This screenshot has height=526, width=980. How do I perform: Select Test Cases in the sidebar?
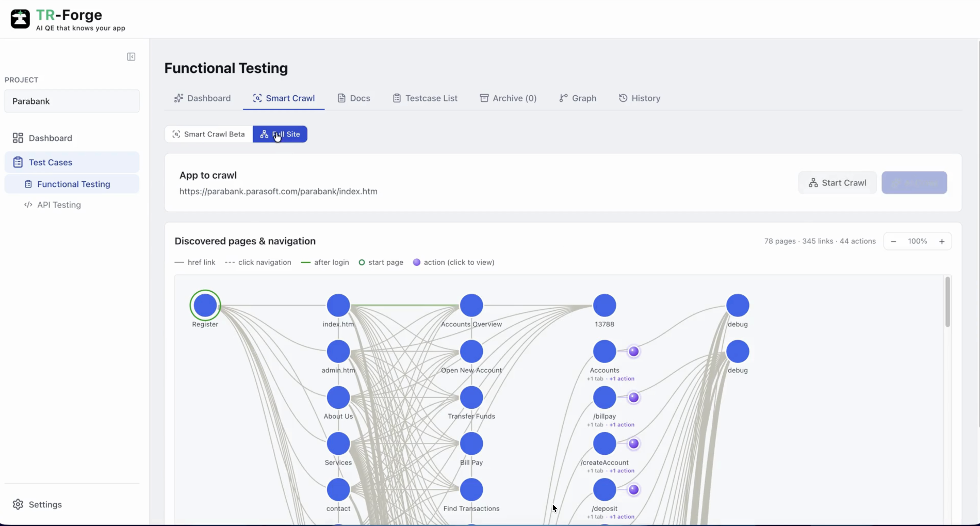(72, 162)
